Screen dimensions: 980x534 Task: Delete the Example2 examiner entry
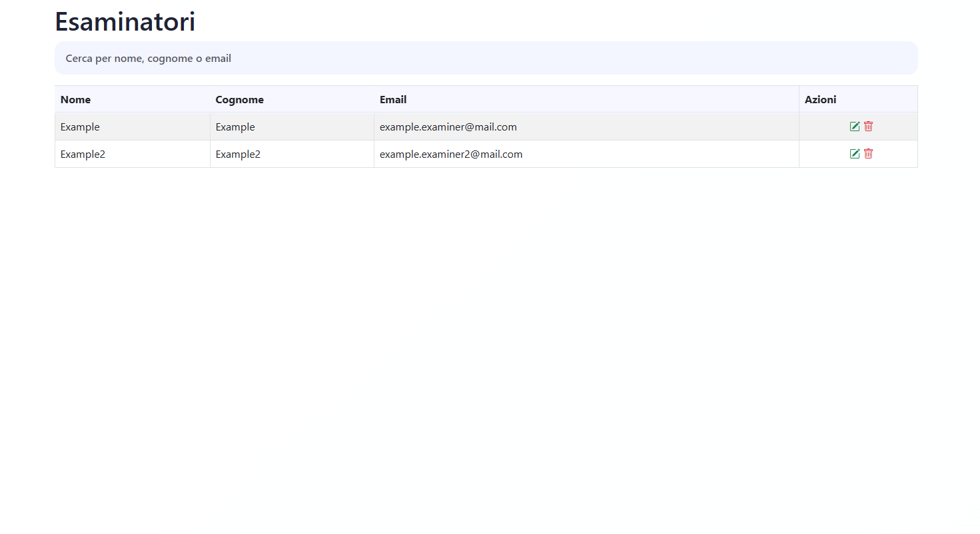tap(868, 154)
